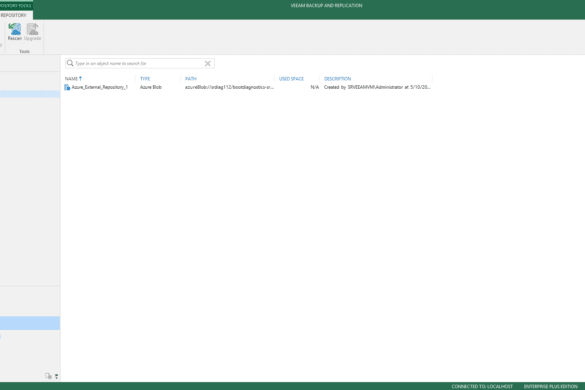This screenshot has width=585, height=390.
Task: Click the navigation pane view icon
Action: pyautogui.click(x=49, y=376)
